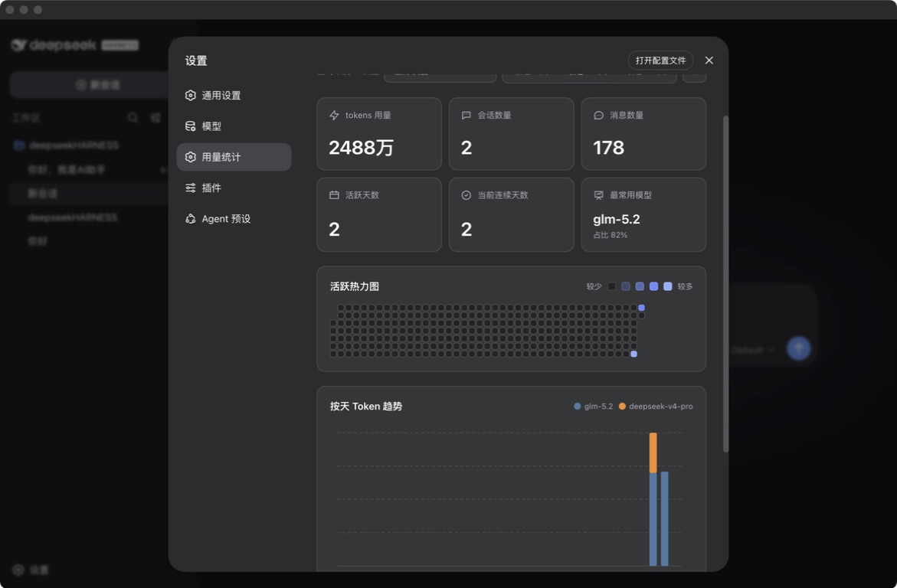Close the 设置 dialog with the X icon
The height and width of the screenshot is (588, 897).
coord(709,60)
